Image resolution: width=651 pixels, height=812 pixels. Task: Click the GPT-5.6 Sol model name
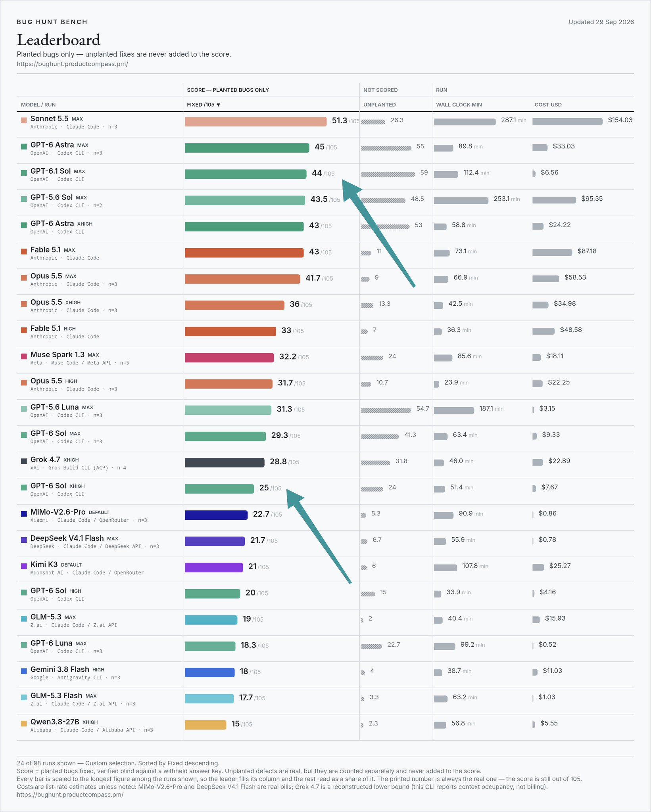coord(52,197)
